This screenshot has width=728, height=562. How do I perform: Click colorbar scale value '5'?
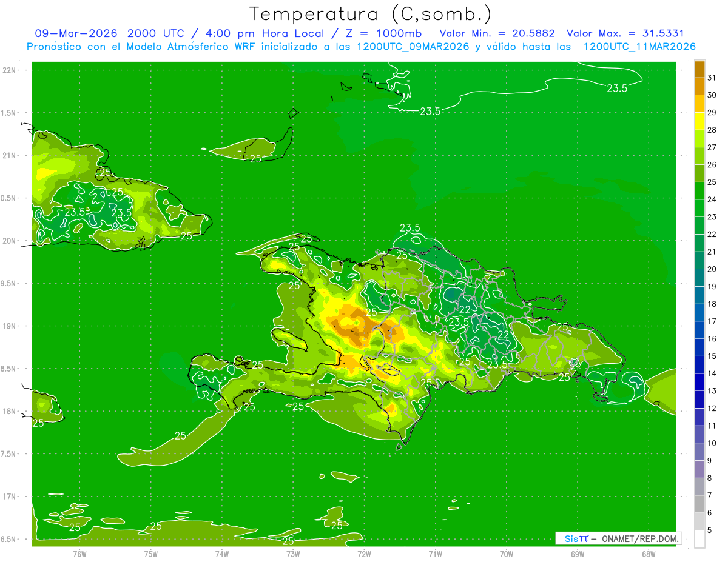pos(710,530)
